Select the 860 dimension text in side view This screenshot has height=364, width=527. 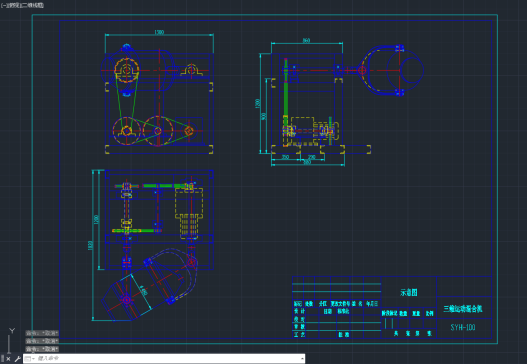click(306, 40)
